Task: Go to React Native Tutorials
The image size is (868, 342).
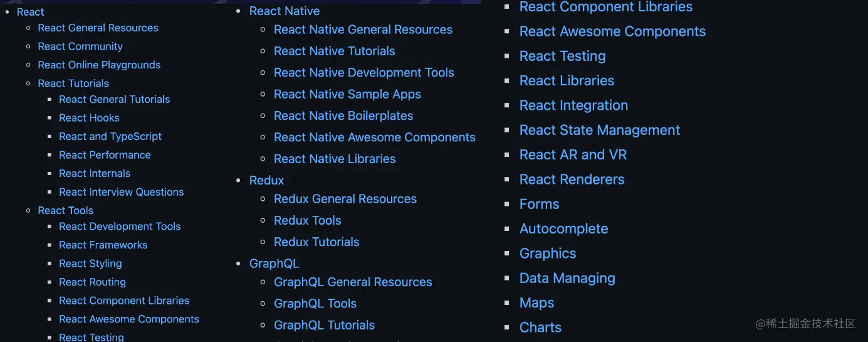Action: click(335, 51)
